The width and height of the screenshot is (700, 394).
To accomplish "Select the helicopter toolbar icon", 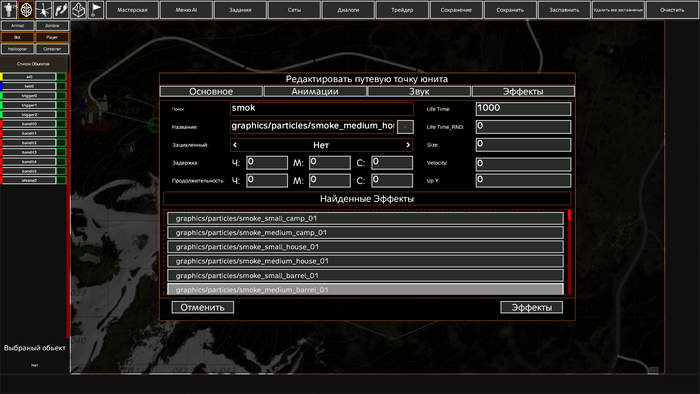I will [44, 9].
